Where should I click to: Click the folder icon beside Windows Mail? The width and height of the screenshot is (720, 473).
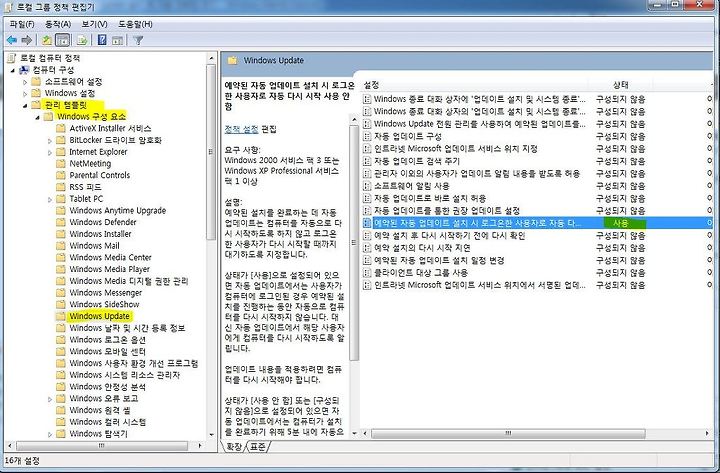click(x=61, y=246)
